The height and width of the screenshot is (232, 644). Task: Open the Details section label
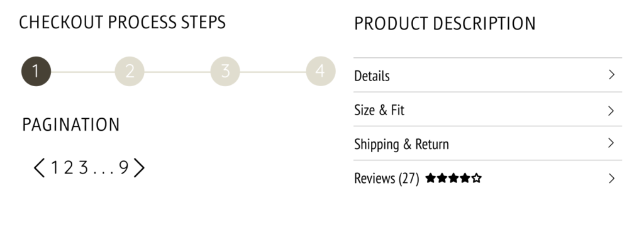click(x=372, y=76)
